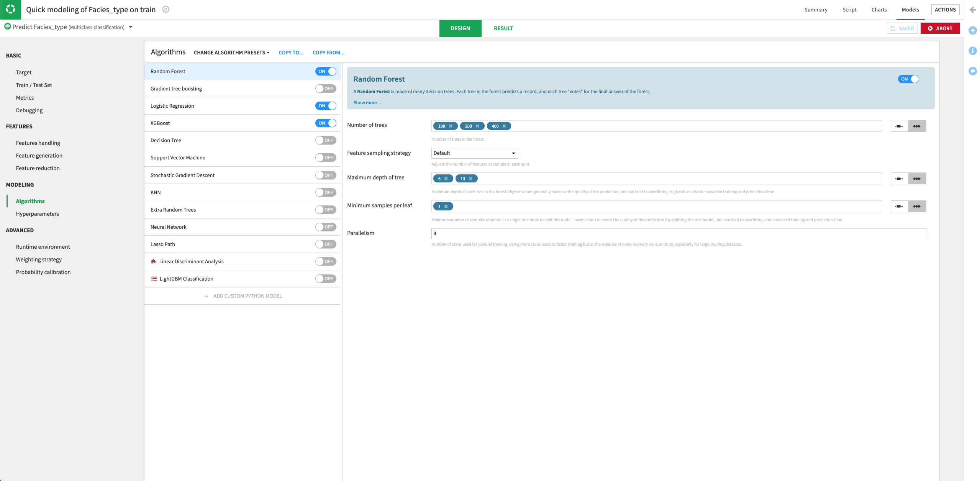Switch to the Result tab
Image resolution: width=980 pixels, height=481 pixels.
[503, 28]
